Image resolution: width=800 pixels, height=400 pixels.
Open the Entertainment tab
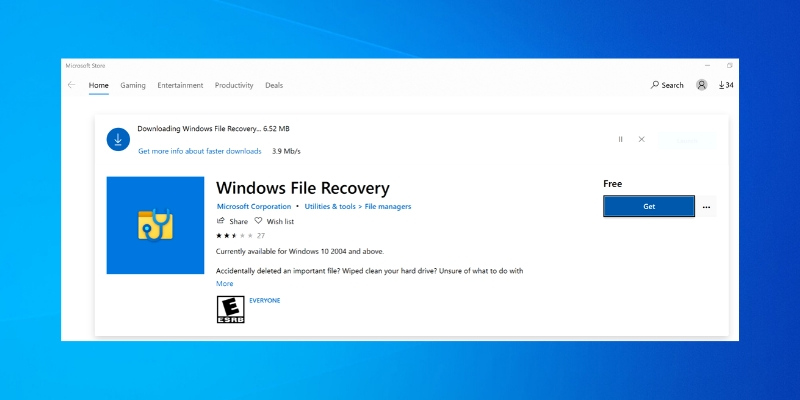[x=180, y=85]
